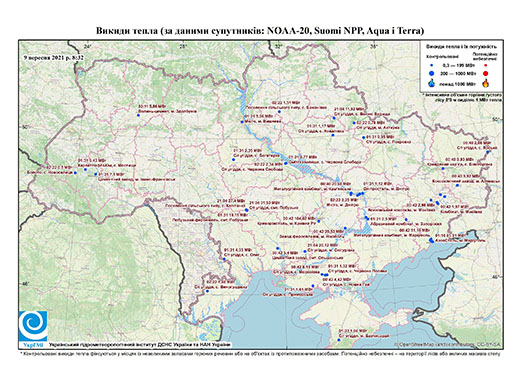Image resolution: width=520 pixels, height=368 pixels.
Task: Click the date stamp 9 вересня 2021
Action: click(53, 57)
